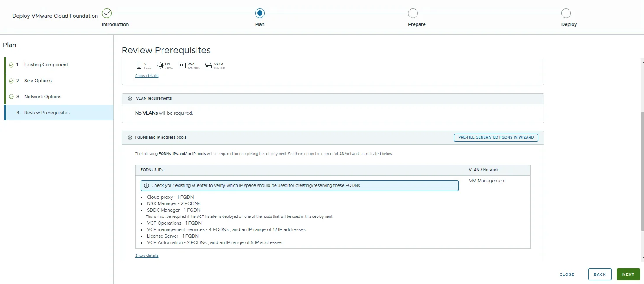Click the VCF Installer note text
The width and height of the screenshot is (644, 284).
pos(239,216)
